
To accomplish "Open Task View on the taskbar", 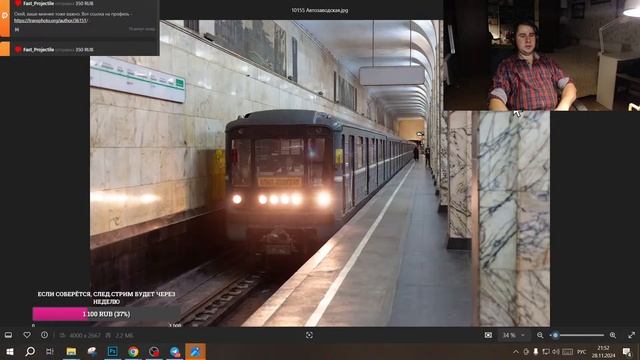I will click(x=50, y=351).
